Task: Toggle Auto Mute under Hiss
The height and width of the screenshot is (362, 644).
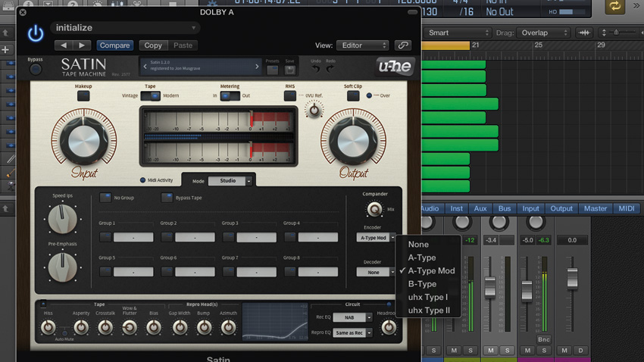Action: (64, 333)
